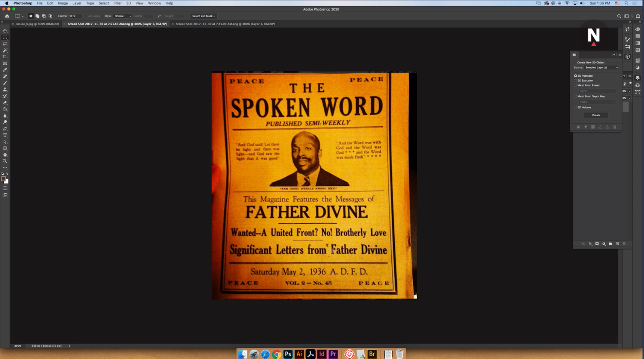This screenshot has width=644, height=359.
Task: Switch to the Inside_b.jpg document tab
Action: pyautogui.click(x=37, y=24)
